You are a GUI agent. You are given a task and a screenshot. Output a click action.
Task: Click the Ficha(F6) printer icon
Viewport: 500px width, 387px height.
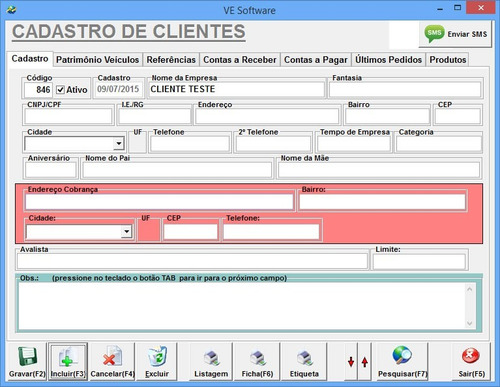pos(258,358)
